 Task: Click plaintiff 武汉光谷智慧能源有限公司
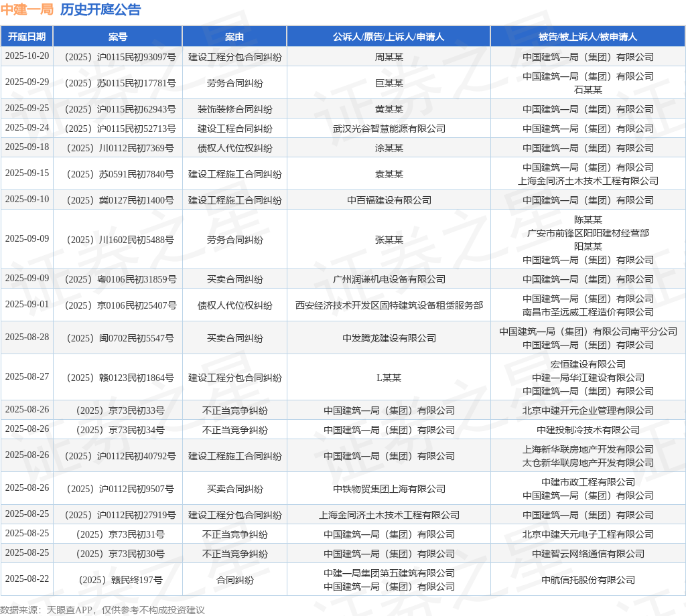click(x=389, y=129)
